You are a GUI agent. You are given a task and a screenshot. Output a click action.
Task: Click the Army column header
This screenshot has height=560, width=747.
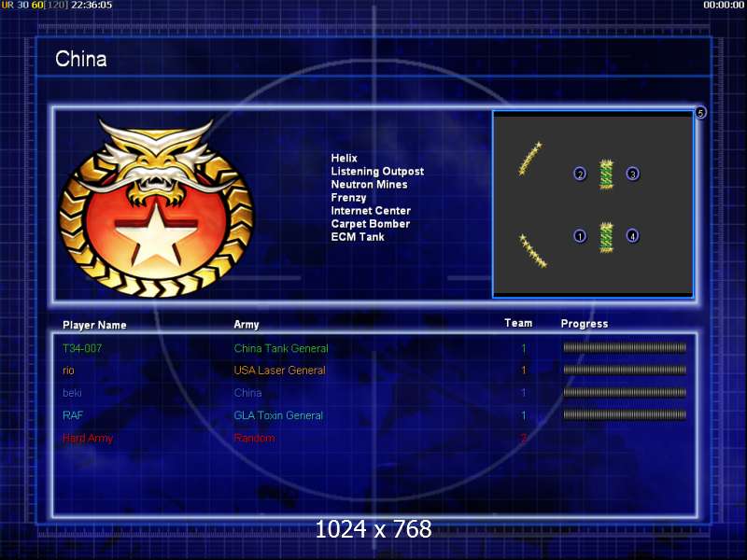(x=247, y=325)
